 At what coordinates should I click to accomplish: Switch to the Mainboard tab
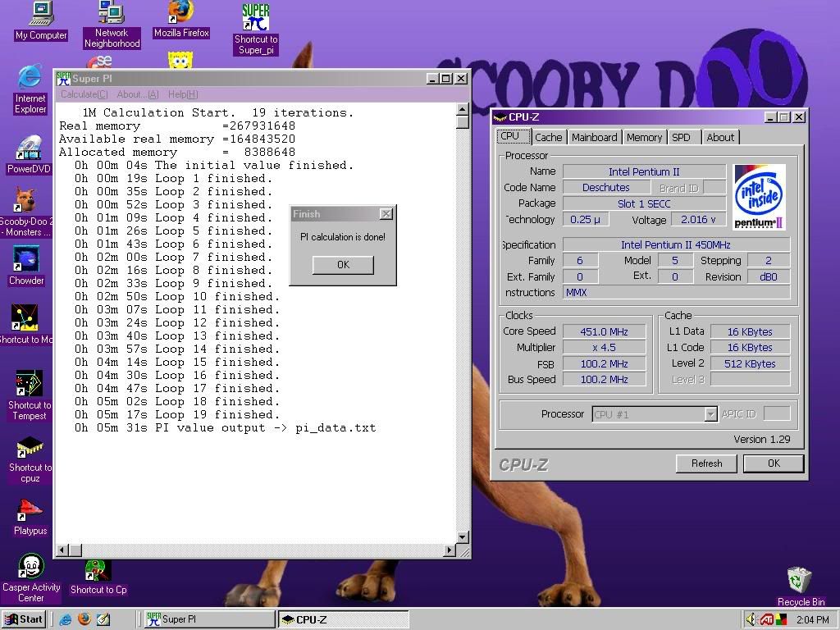594,137
